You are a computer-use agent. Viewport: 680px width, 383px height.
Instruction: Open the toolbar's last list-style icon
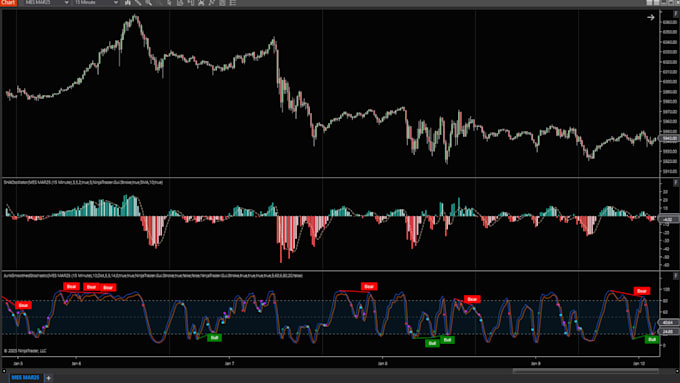[x=233, y=3]
